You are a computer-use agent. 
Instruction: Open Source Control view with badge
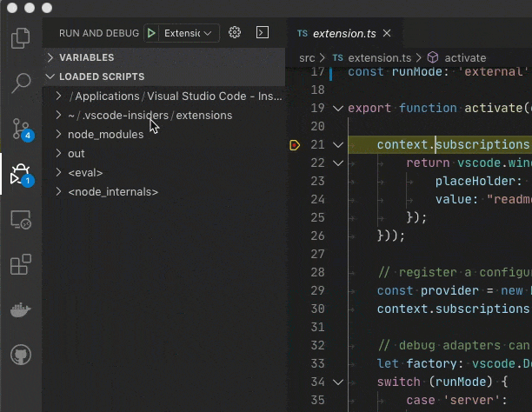[20, 130]
